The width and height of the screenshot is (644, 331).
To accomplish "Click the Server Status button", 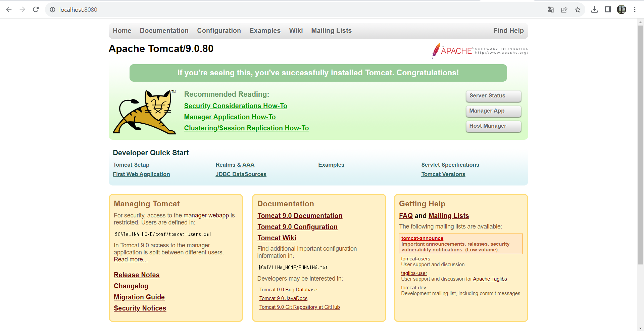I will pyautogui.click(x=493, y=96).
